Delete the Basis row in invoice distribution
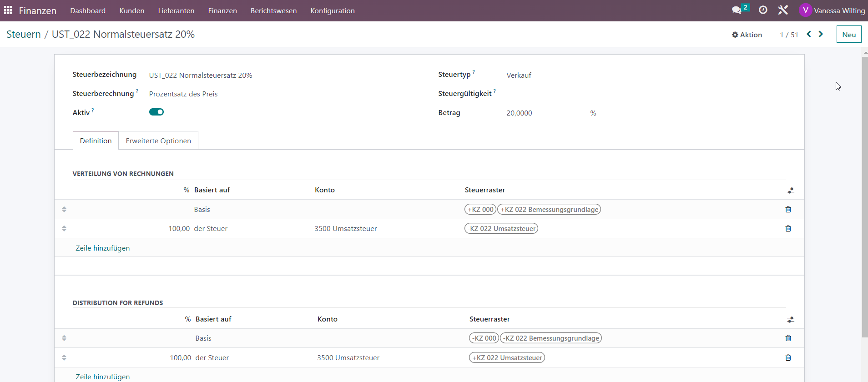The height and width of the screenshot is (382, 868). pos(788,209)
